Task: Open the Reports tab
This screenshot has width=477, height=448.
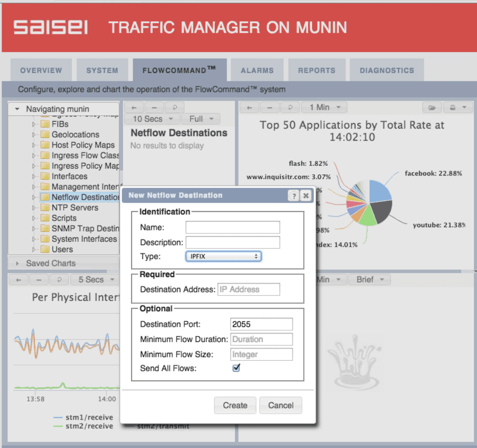Action: click(317, 70)
